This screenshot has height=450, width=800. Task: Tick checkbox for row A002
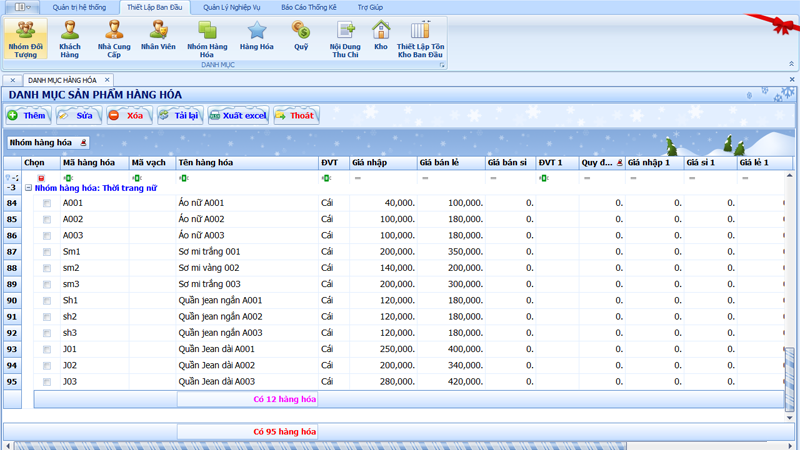tap(47, 219)
